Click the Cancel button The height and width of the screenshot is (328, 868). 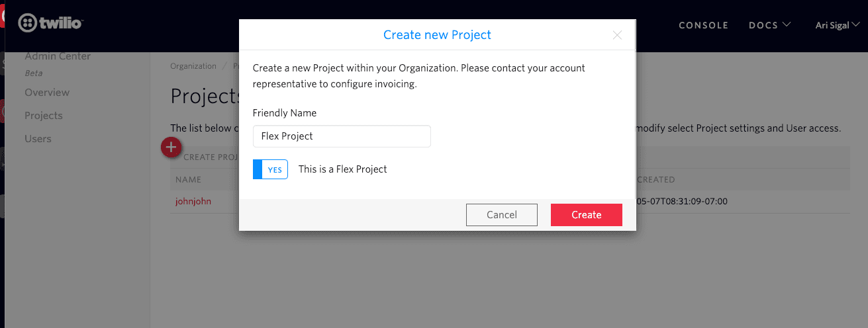[x=501, y=214]
